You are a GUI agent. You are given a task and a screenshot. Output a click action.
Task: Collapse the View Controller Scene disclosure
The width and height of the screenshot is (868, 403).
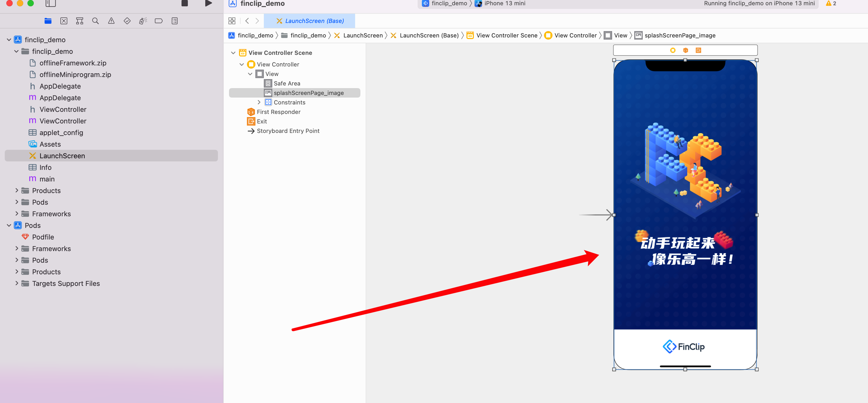click(x=233, y=53)
